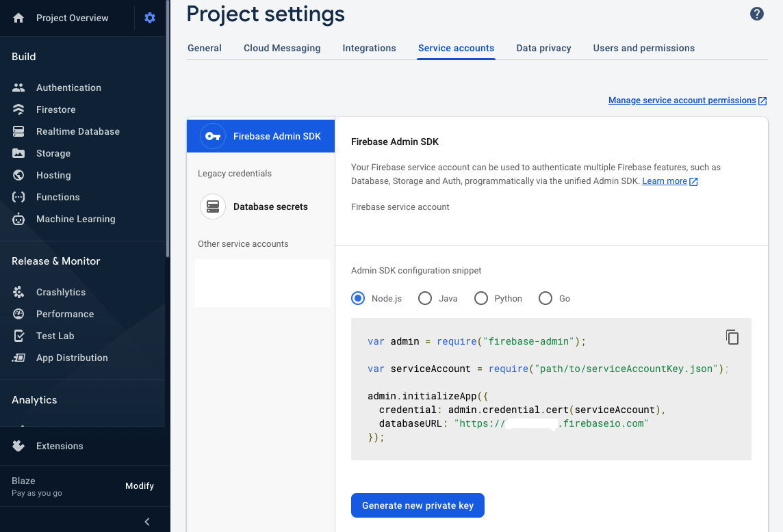This screenshot has width=783, height=532.
Task: Open Functions label in sidebar
Action: [x=58, y=197]
